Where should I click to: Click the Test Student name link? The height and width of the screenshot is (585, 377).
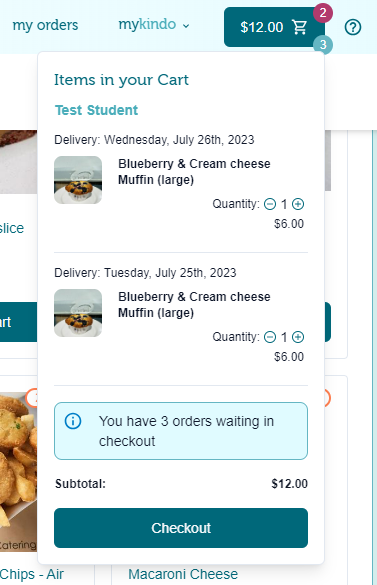pyautogui.click(x=96, y=110)
